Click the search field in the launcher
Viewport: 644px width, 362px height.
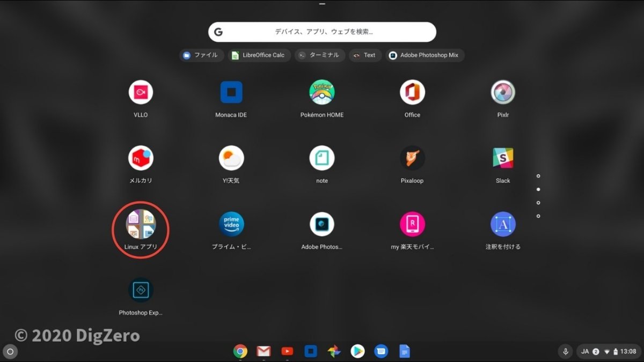point(322,32)
